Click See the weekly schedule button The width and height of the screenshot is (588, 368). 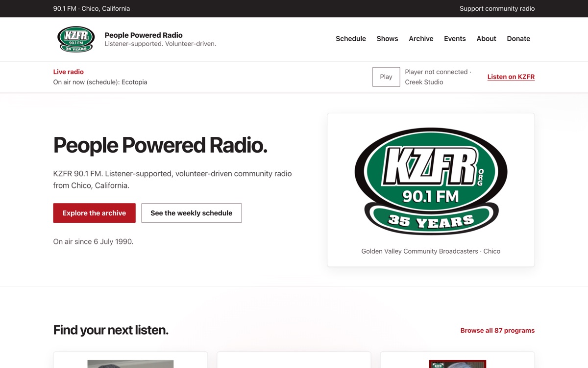191,213
